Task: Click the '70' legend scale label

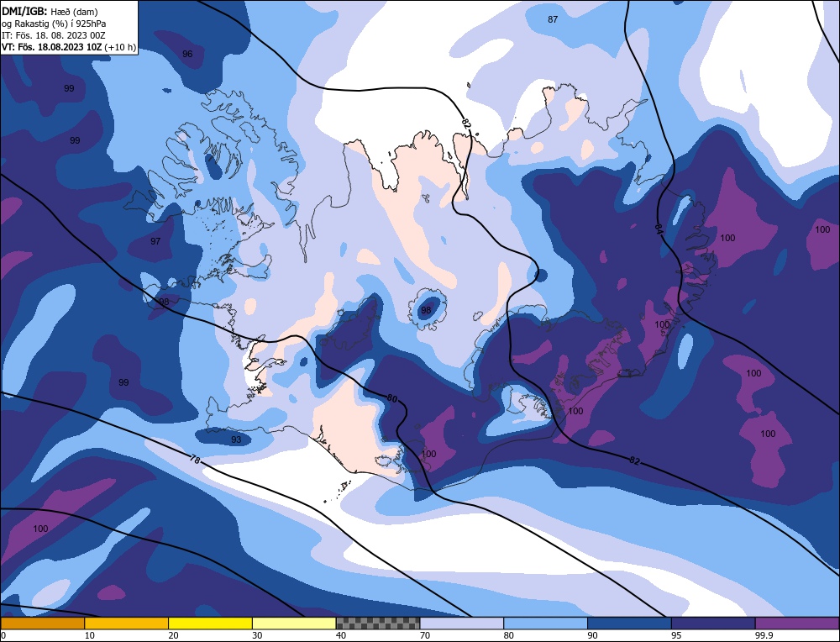Action: pyautogui.click(x=425, y=635)
